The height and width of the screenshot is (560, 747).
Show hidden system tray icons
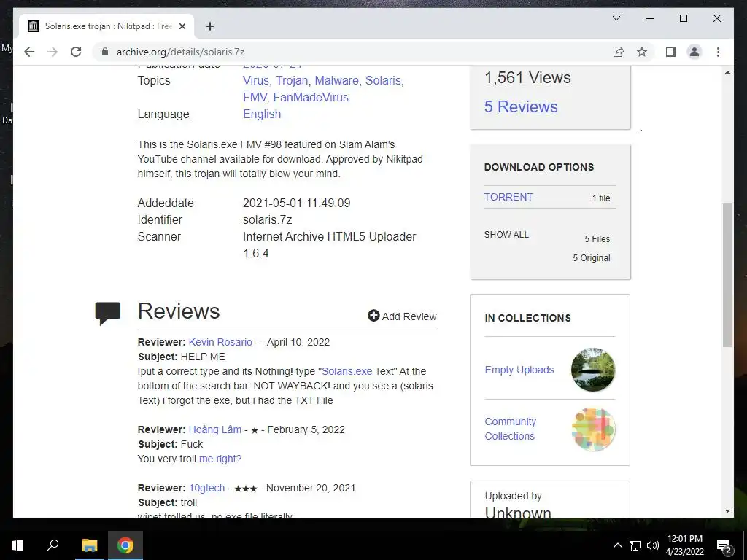[617, 545]
